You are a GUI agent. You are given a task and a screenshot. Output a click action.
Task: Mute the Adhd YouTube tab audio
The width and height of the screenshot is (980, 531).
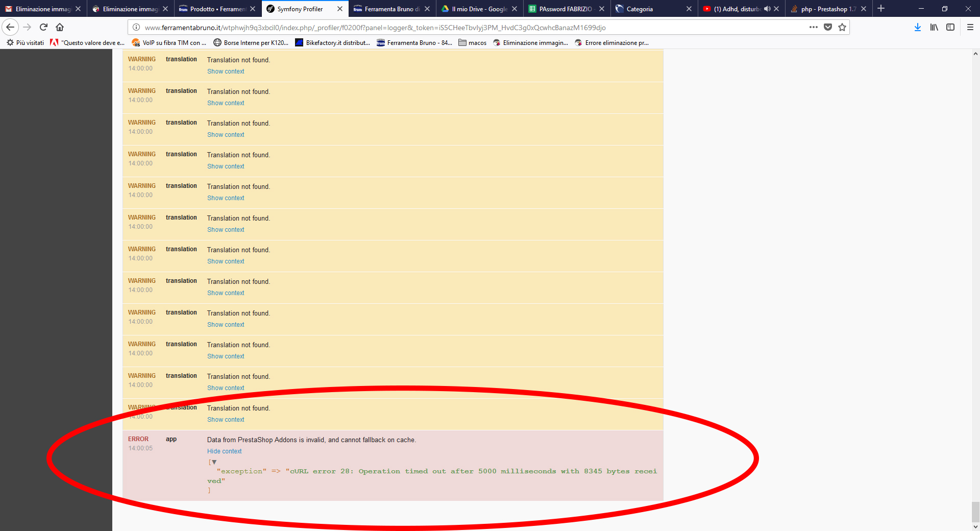click(x=767, y=9)
